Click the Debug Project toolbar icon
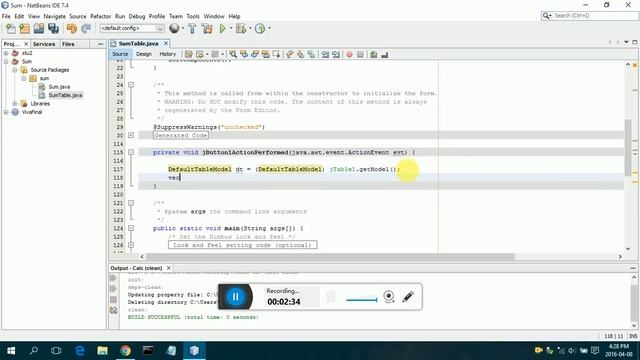640x360 pixels. pyautogui.click(x=241, y=29)
